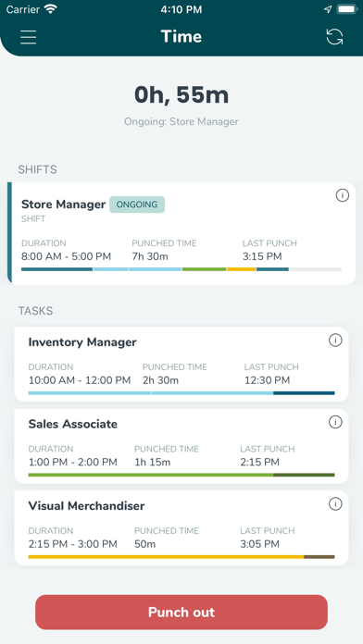Tap the Wi-Fi status icon

(x=51, y=9)
